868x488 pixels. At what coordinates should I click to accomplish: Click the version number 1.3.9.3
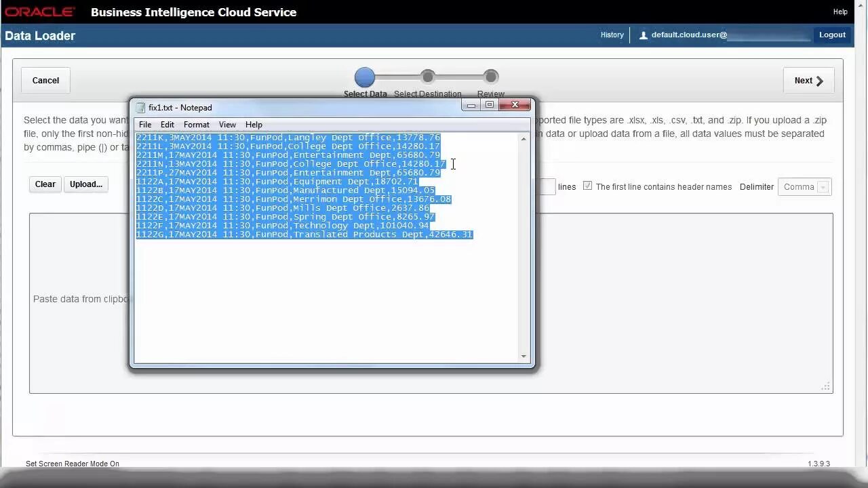pyautogui.click(x=818, y=464)
